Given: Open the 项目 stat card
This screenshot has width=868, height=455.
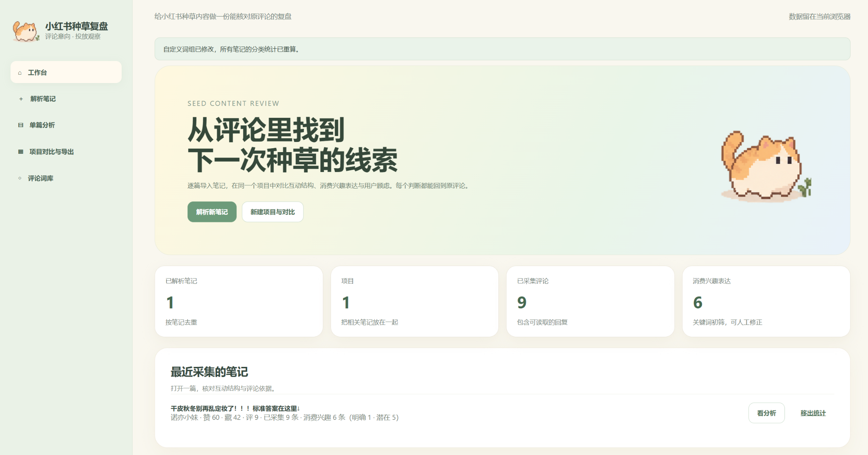Looking at the screenshot, I should tap(415, 301).
